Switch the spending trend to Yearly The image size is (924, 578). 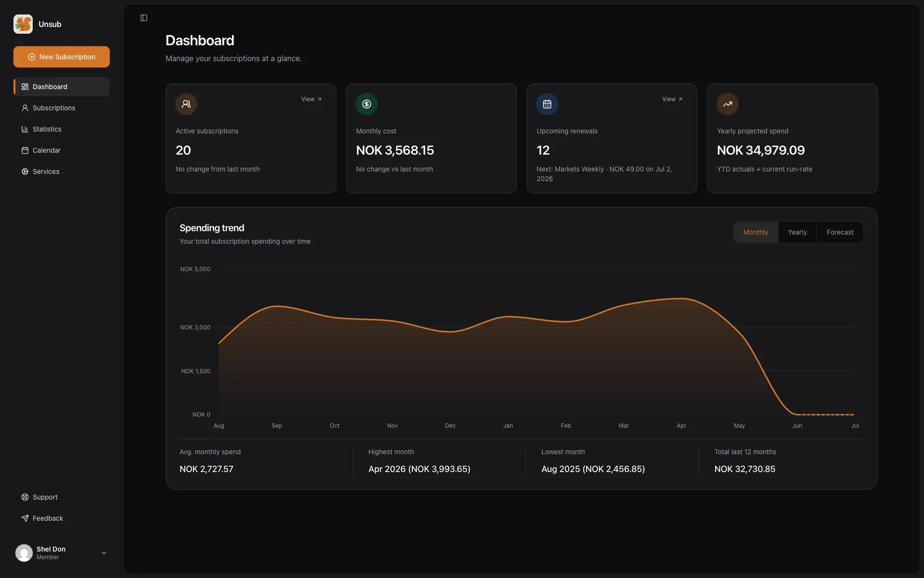click(x=797, y=232)
